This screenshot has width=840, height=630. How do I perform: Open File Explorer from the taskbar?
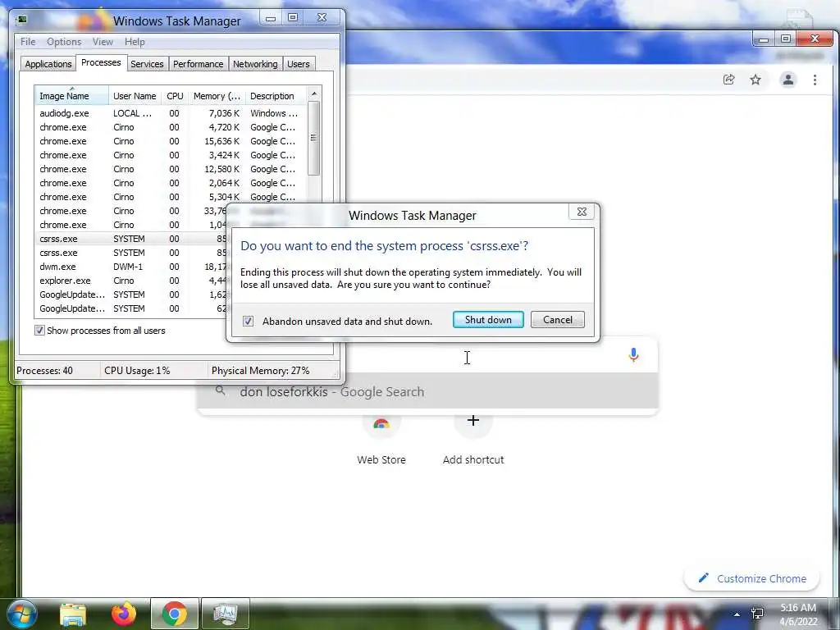[73, 614]
